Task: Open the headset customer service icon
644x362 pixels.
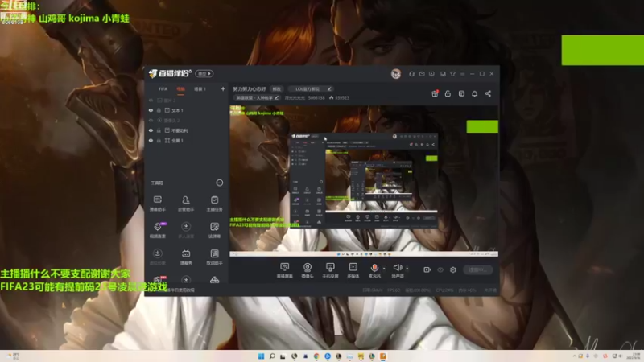Action: click(x=411, y=74)
